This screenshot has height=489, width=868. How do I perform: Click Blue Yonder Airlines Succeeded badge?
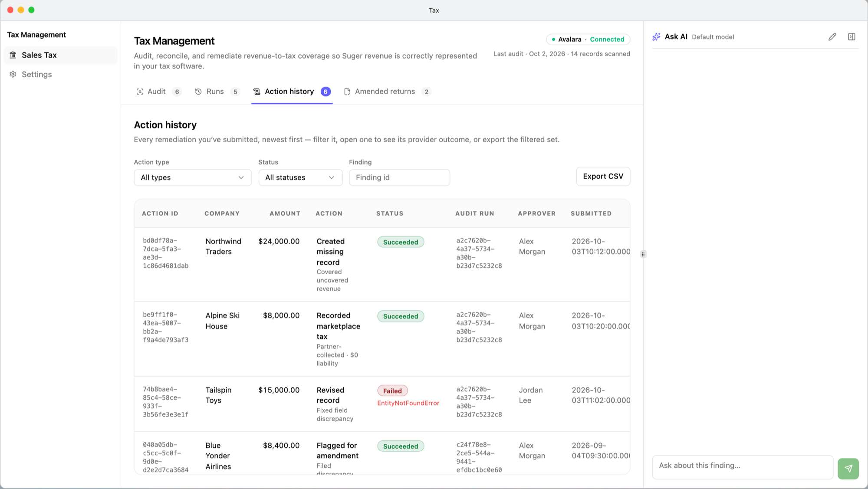point(401,446)
